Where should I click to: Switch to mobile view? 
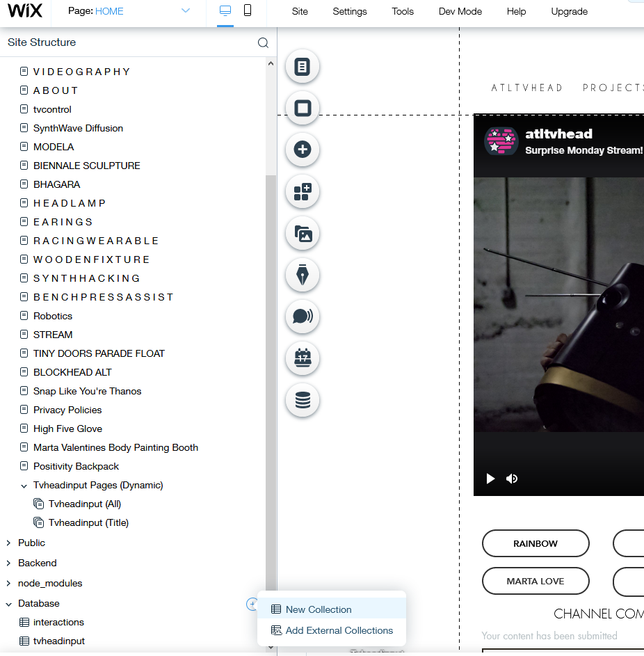pos(248,11)
